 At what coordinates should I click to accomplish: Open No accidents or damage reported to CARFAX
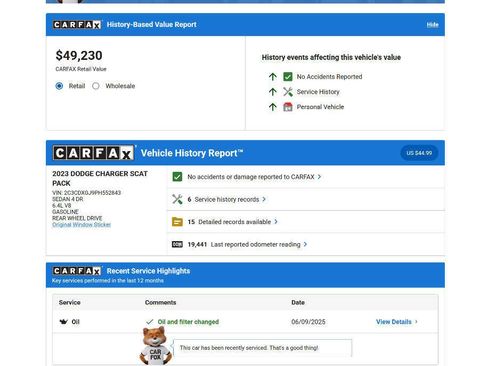click(251, 177)
